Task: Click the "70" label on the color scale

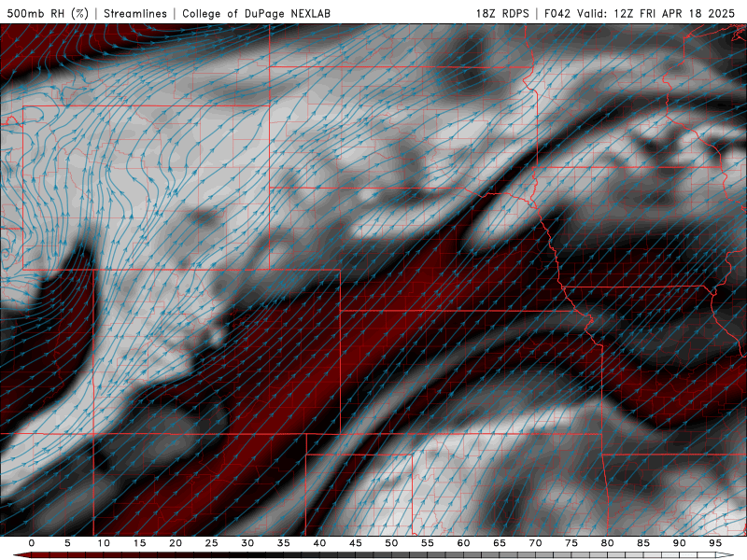Action: pyautogui.click(x=535, y=543)
